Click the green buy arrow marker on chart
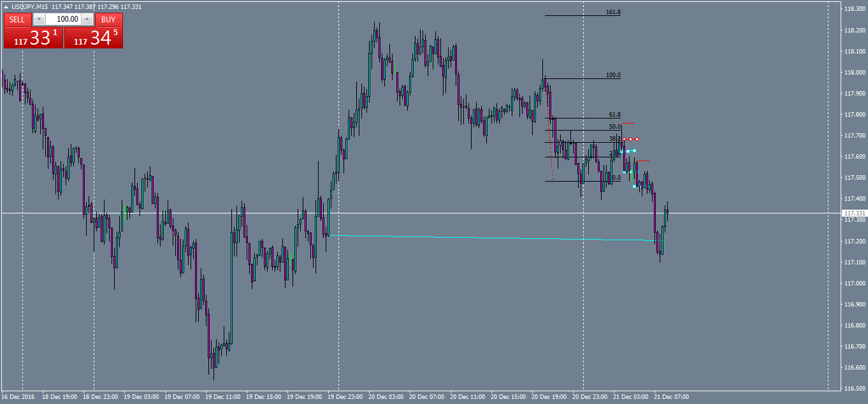Screen dimensions: 868x404 point(632,174)
